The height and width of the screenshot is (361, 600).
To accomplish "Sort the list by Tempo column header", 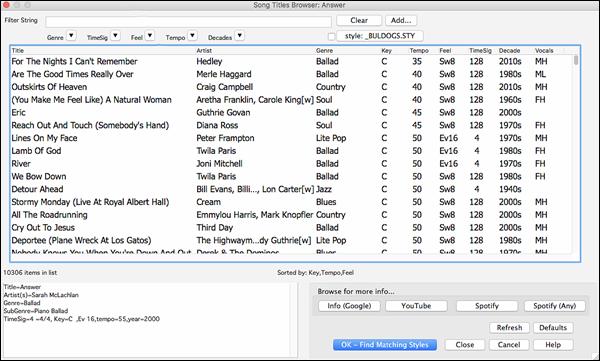I will point(419,51).
